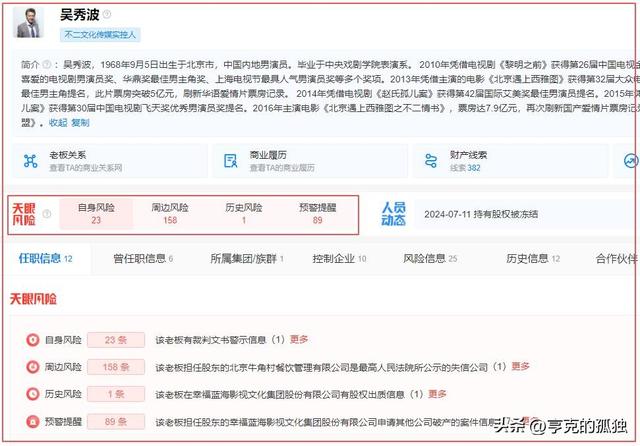Click the help icon beside 吴秀波 name

107,14
